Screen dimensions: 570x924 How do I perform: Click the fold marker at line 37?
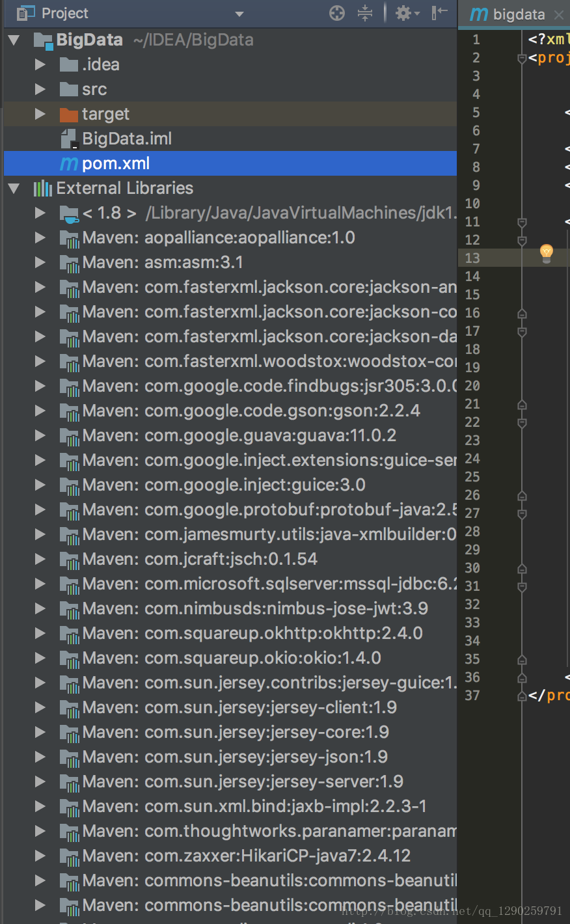(522, 696)
